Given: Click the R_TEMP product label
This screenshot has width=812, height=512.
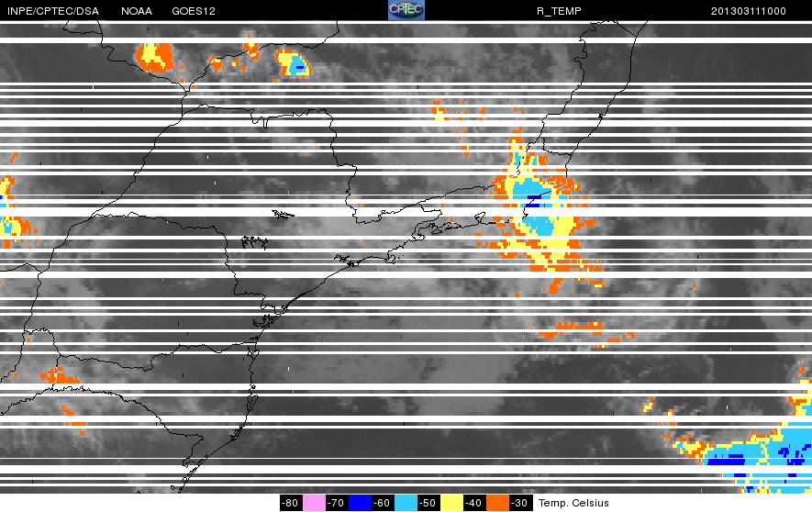Looking at the screenshot, I should [559, 11].
